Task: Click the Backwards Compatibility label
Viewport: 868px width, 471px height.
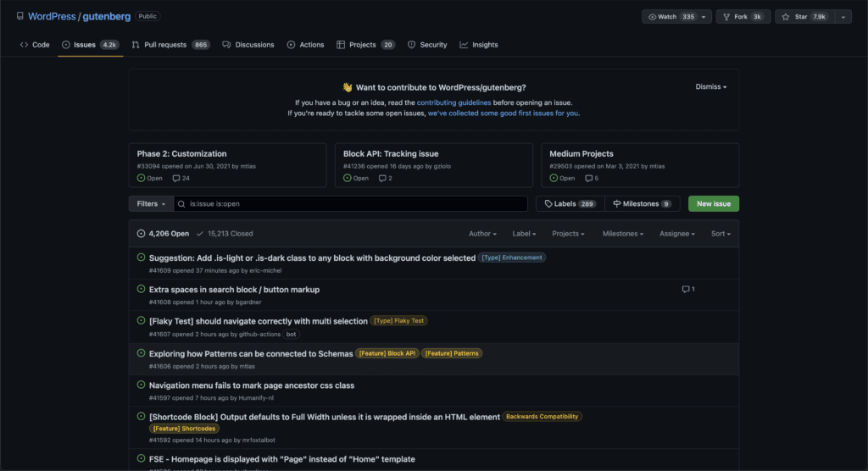Action: pos(542,416)
